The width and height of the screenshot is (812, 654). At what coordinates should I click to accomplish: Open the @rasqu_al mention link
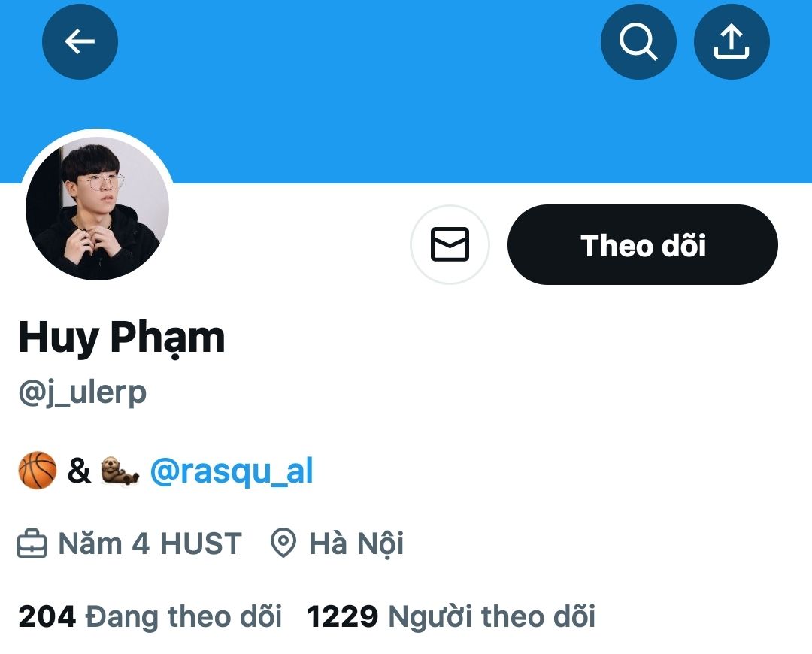pyautogui.click(x=232, y=471)
